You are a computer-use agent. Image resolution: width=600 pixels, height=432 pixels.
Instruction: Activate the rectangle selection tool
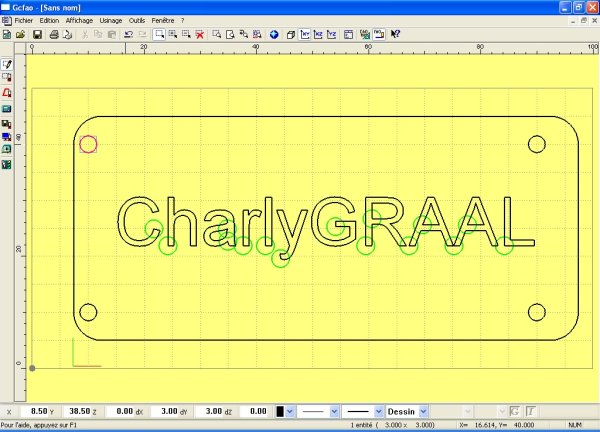159,35
